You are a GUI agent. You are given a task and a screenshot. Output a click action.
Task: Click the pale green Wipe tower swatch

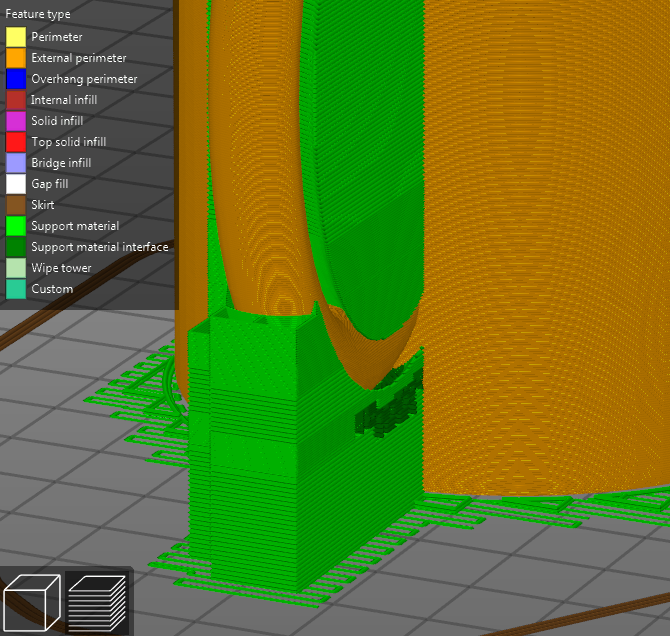pyautogui.click(x=16, y=268)
